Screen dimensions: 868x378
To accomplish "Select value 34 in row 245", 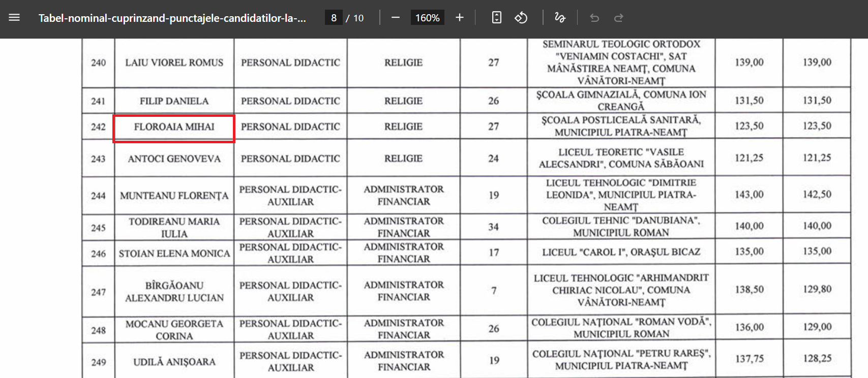I will coord(493,227).
